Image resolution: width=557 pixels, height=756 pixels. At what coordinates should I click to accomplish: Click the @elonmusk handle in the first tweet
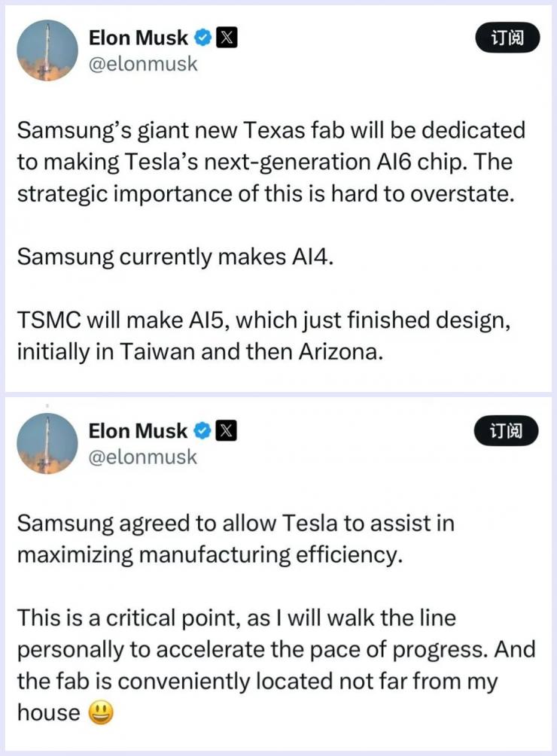point(143,64)
